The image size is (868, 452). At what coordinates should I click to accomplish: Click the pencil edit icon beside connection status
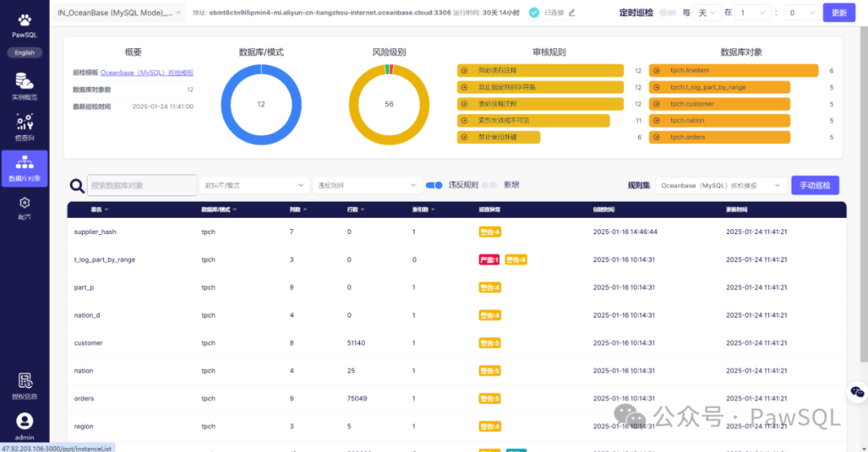[x=572, y=12]
